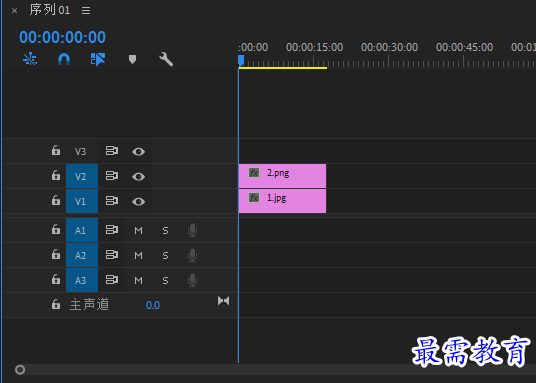Toggle the linked selection icon
The image size is (536, 383).
pyautogui.click(x=98, y=60)
